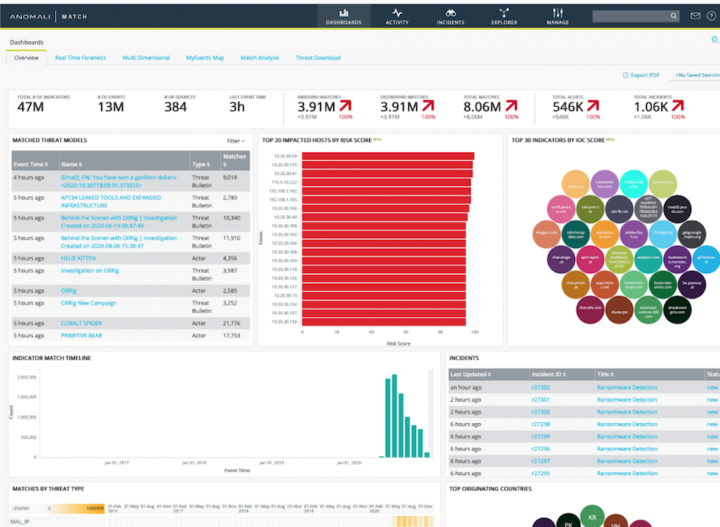The height and width of the screenshot is (527, 720).
Task: Switch to MyEvents Map tab
Action: [x=205, y=58]
